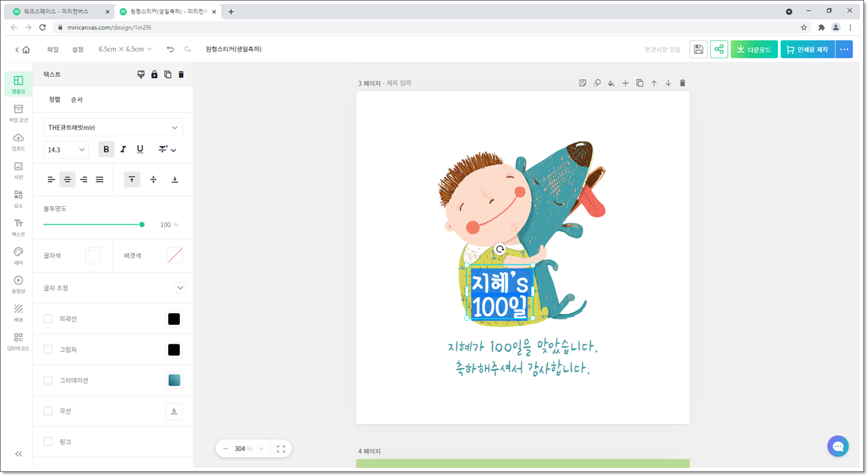868x476 pixels.
Task: Open the 사진 sidebar panel
Action: point(18,170)
